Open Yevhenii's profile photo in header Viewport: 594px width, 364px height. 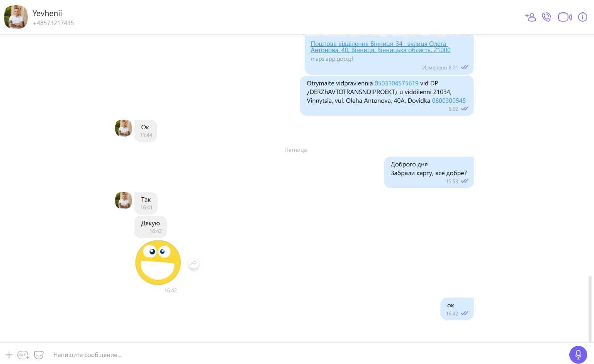tap(16, 17)
